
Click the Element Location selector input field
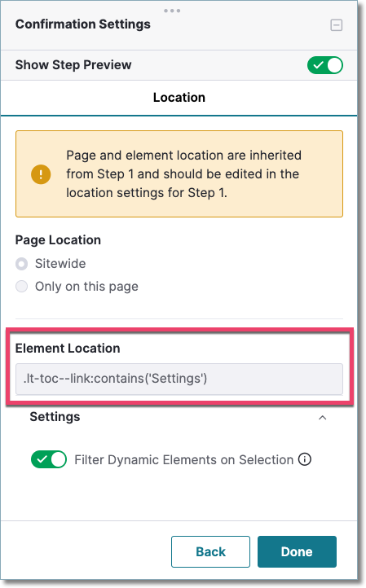click(179, 379)
